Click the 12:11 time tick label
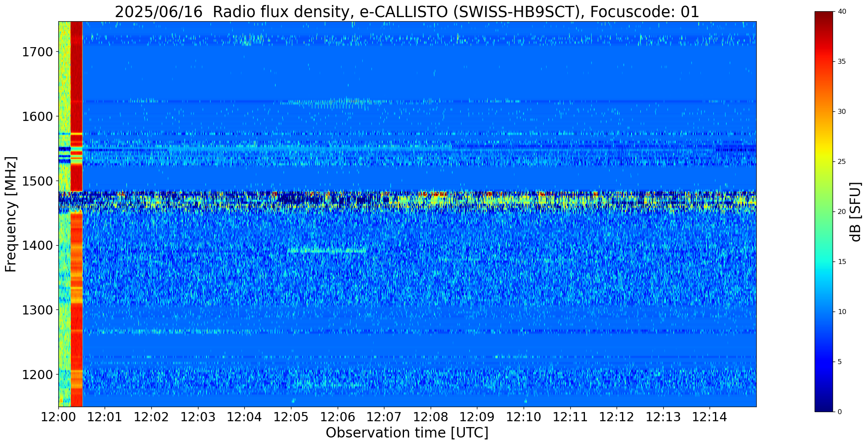Viewport: 868px width, 445px height. tap(570, 417)
